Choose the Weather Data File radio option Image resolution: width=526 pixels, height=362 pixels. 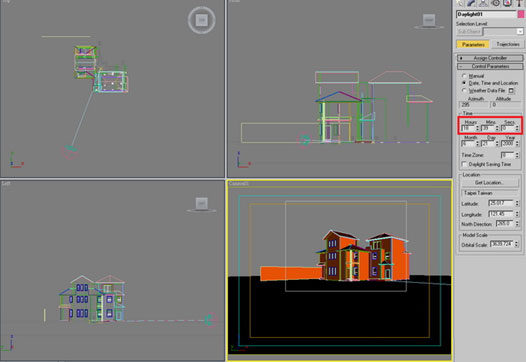pos(464,91)
